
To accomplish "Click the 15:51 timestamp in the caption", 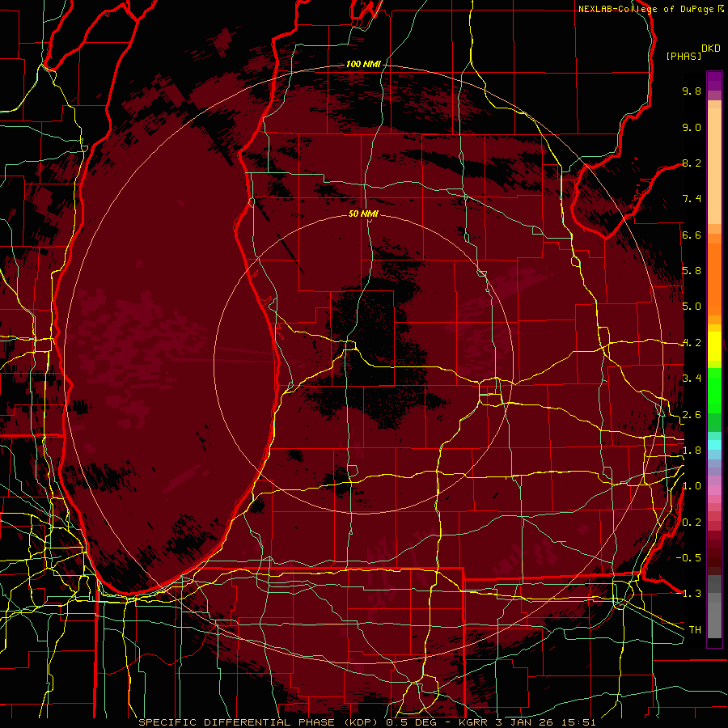I will tap(579, 722).
